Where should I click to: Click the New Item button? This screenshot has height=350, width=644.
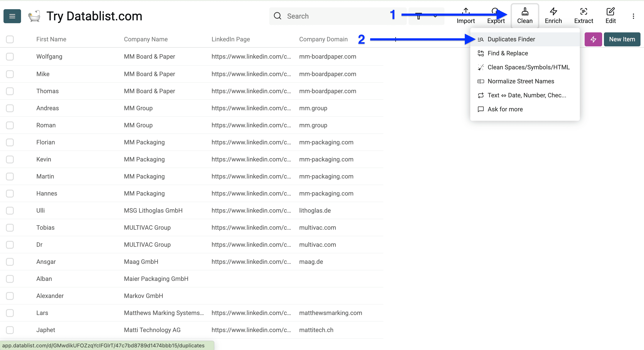click(622, 39)
